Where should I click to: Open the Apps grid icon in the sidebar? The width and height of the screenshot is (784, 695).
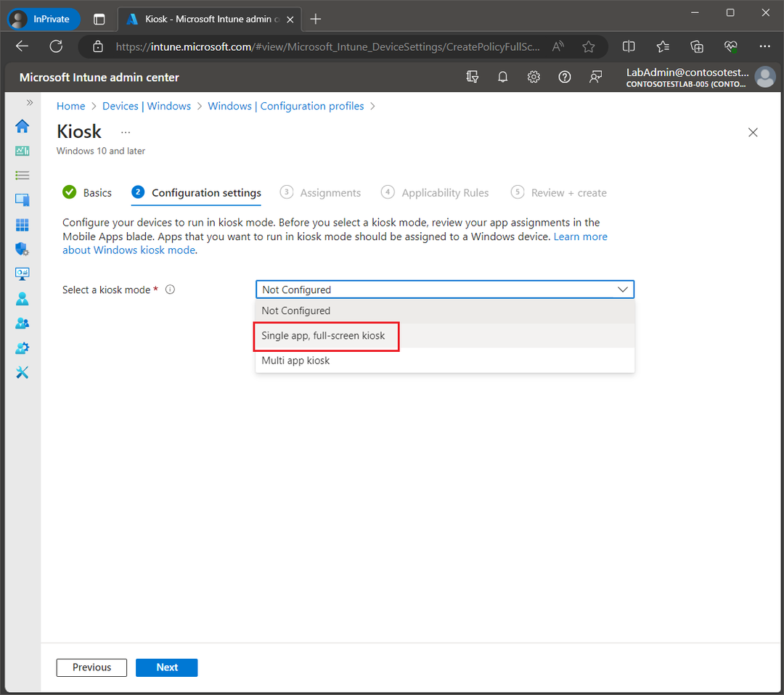tap(22, 224)
